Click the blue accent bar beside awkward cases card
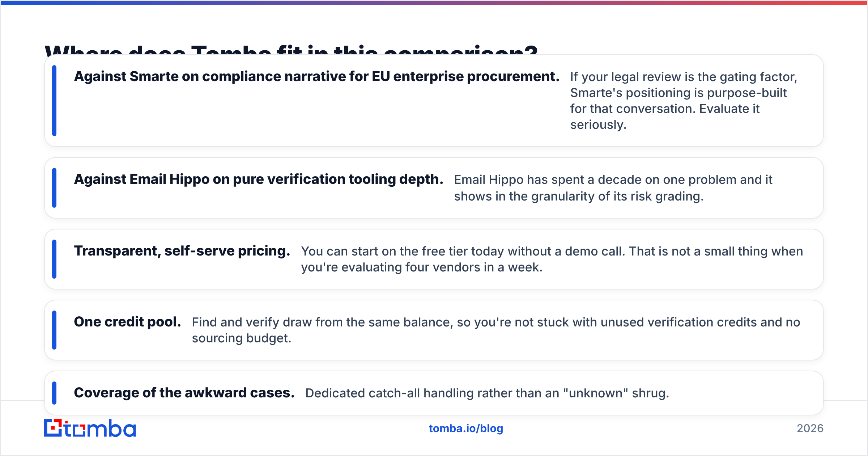The width and height of the screenshot is (868, 456). (54, 393)
